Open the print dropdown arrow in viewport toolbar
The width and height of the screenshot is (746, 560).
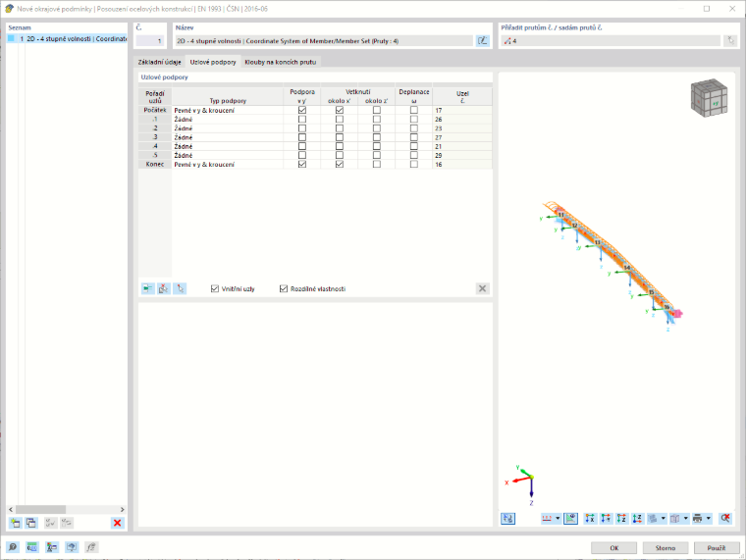point(709,518)
